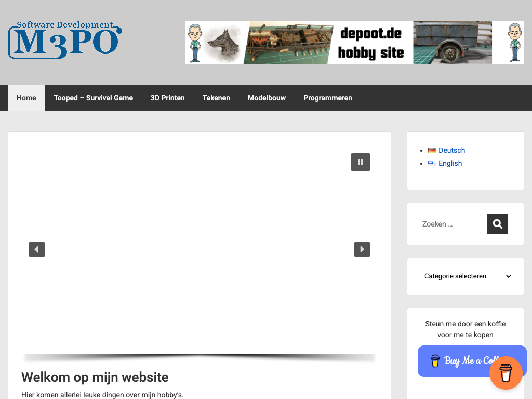
Task: Go to the Home menu item
Action: click(26, 98)
